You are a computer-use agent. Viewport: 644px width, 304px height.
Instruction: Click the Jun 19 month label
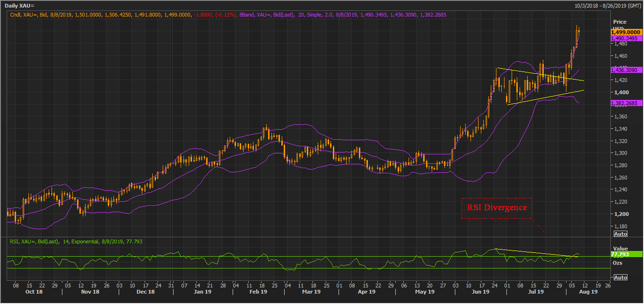pyautogui.click(x=480, y=292)
